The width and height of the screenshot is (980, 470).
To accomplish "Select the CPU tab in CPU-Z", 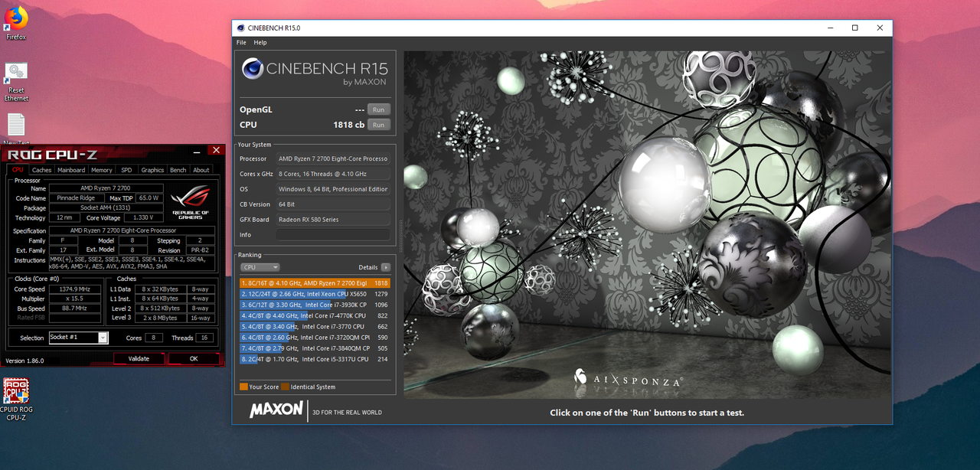I will point(17,170).
